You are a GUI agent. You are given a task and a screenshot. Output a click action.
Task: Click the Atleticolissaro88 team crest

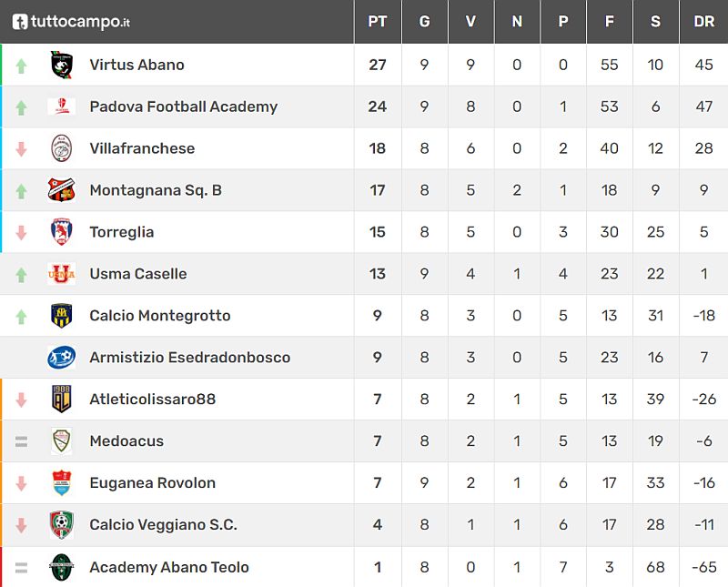(x=61, y=400)
